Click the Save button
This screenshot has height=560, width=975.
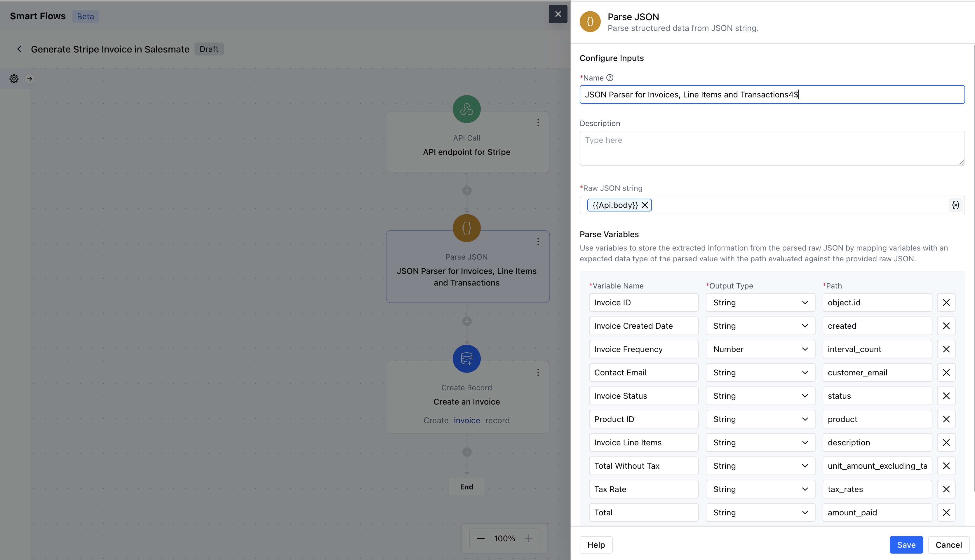pos(906,545)
